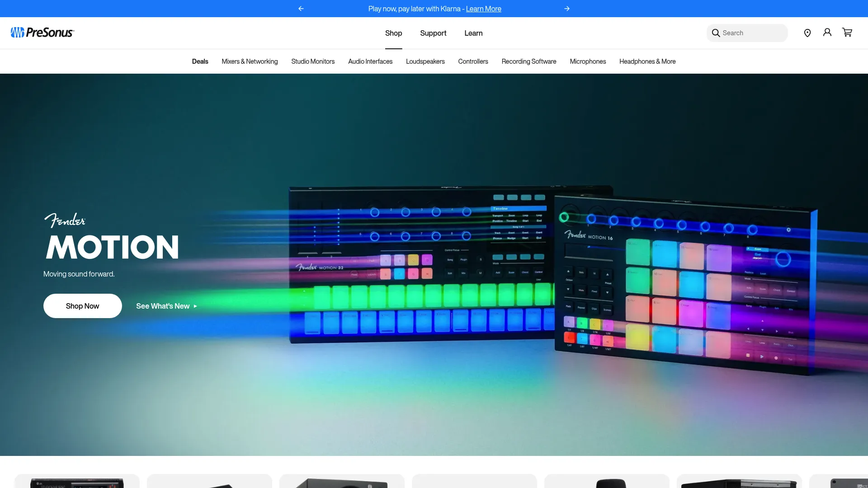Go to Loudspeakers category
This screenshot has height=488, width=868.
(x=425, y=61)
